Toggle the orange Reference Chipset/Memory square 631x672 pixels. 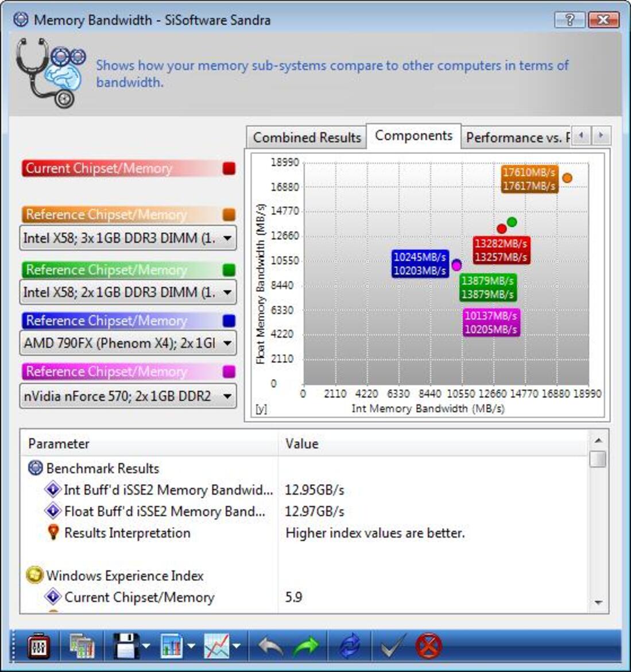[229, 214]
